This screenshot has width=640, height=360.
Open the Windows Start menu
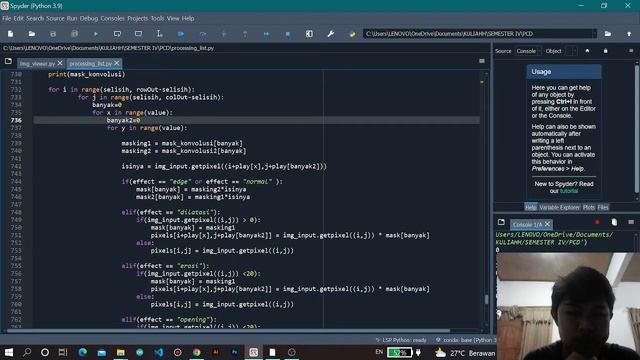[x=8, y=352]
